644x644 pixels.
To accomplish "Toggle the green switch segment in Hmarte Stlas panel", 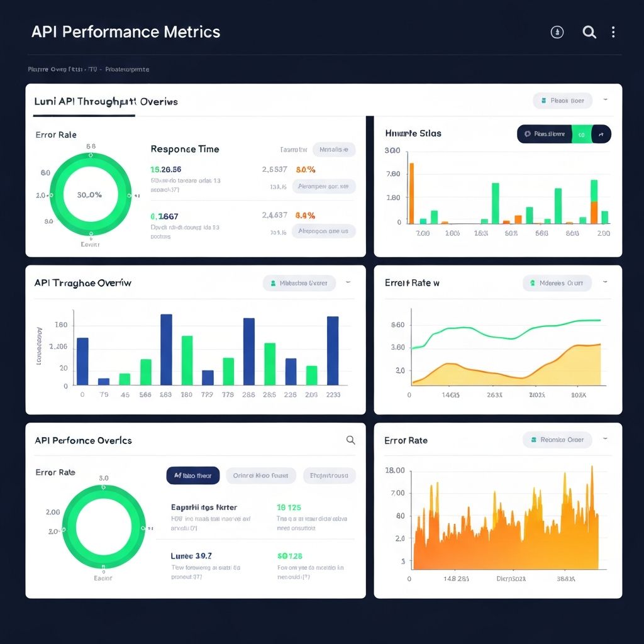I will point(582,134).
